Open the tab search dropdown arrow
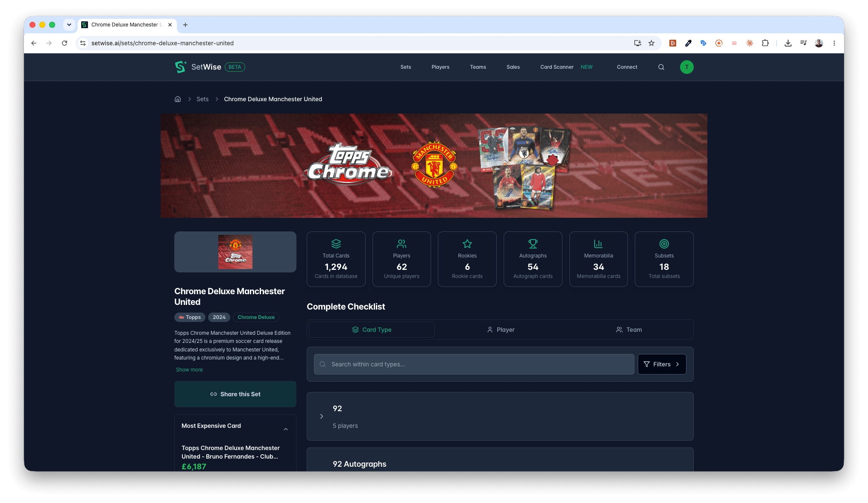 tap(69, 25)
